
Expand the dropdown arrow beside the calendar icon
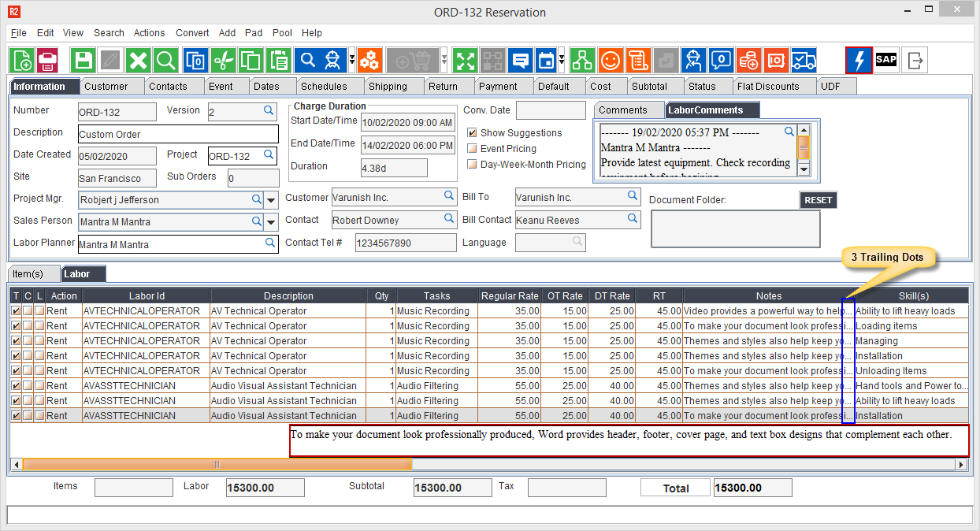click(x=562, y=61)
